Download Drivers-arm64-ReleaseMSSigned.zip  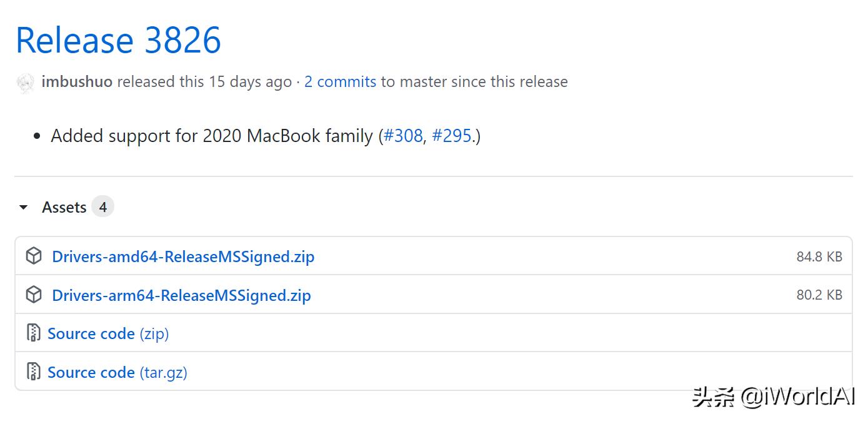coord(181,295)
